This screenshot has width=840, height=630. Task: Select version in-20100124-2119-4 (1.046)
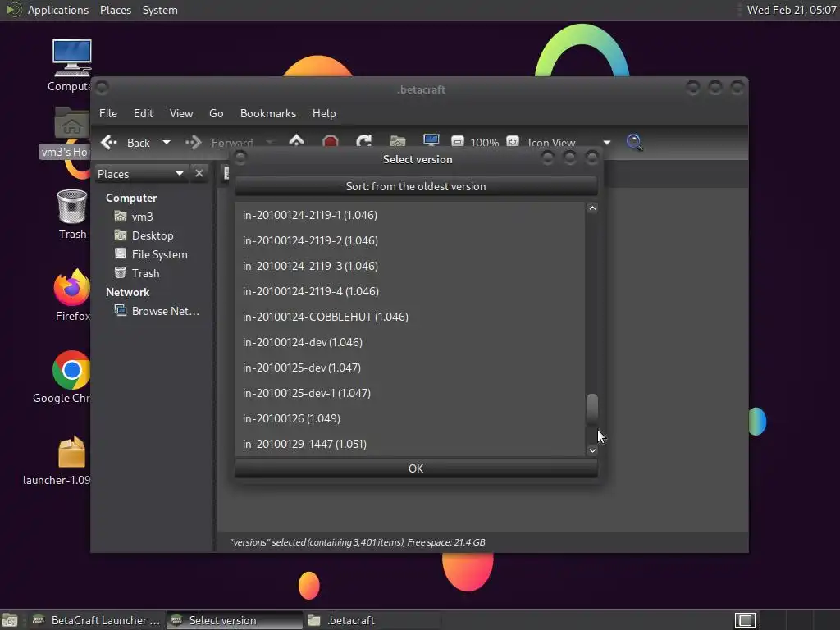point(410,291)
